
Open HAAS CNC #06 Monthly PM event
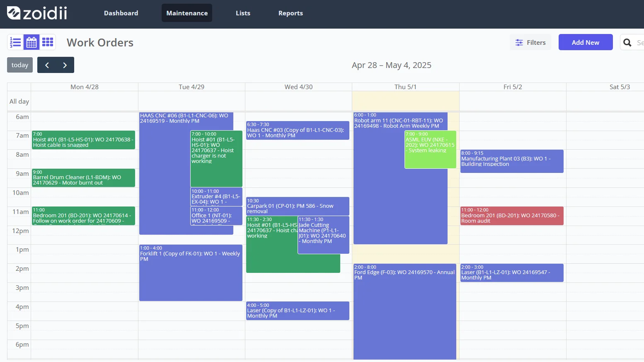tap(165, 174)
